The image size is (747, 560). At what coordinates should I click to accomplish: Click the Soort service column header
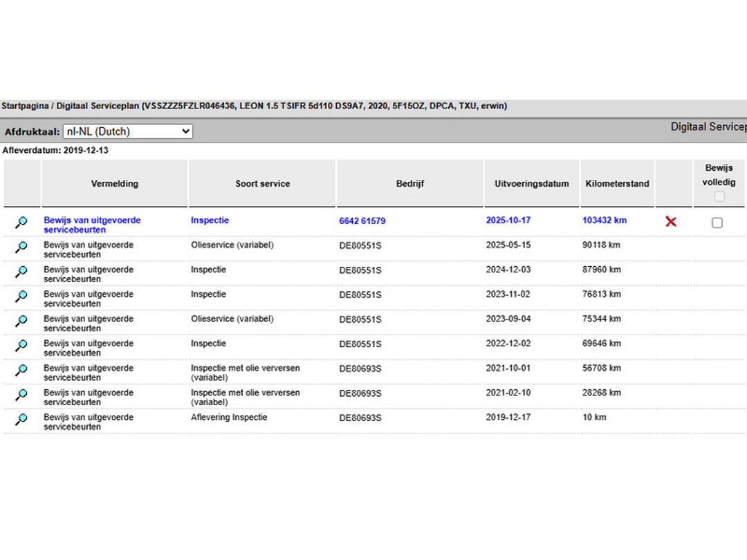click(262, 184)
